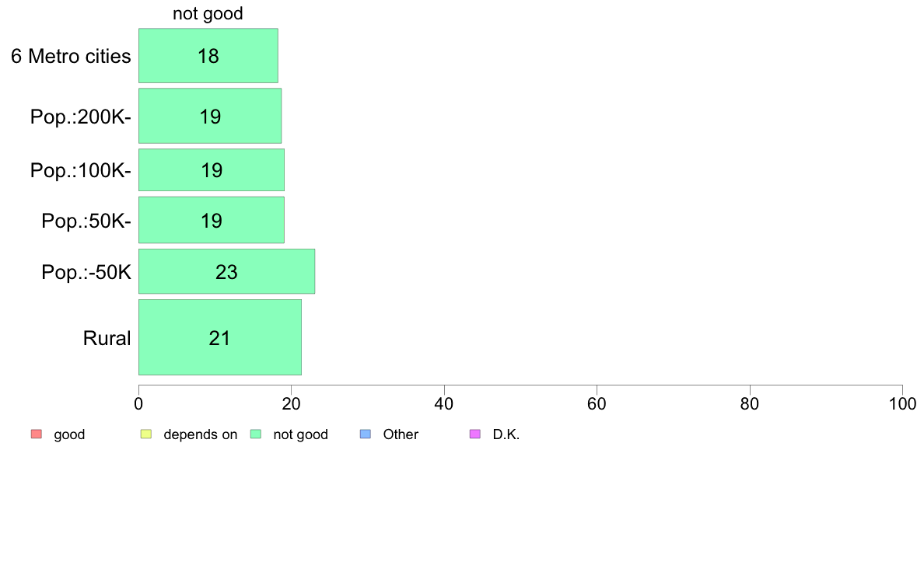Select the Pop.:-50K bar showing 23
The width and height of the screenshot is (924, 572).
pos(227,271)
